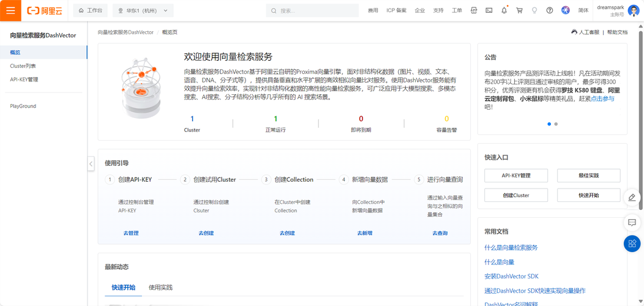The width and height of the screenshot is (644, 306).
Task: Follow the 点击参与 link in announcement
Action: (602, 99)
